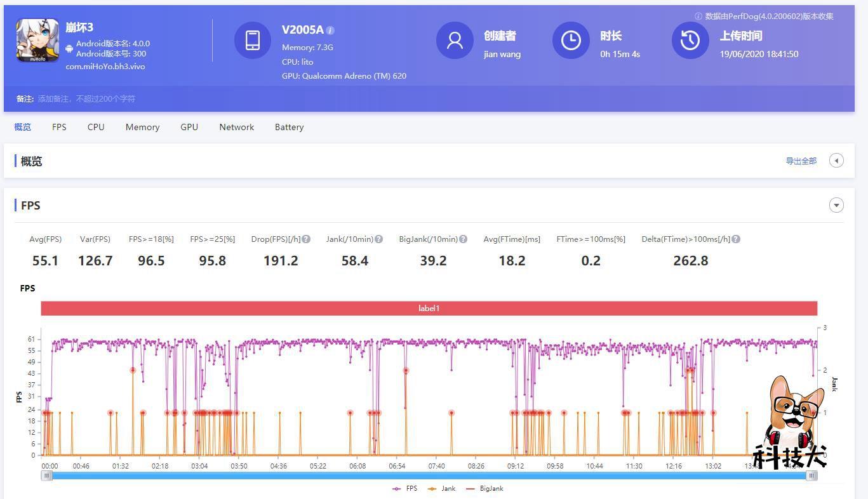
Task: Click the package name com.miHoYo.bh3.vivo
Action: [105, 66]
